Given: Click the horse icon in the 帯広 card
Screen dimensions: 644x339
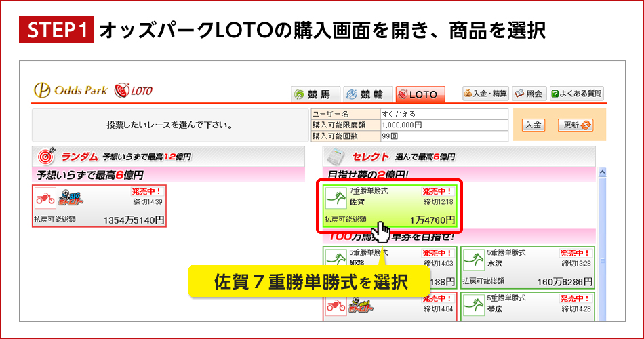Looking at the screenshot, I should coord(474,306).
